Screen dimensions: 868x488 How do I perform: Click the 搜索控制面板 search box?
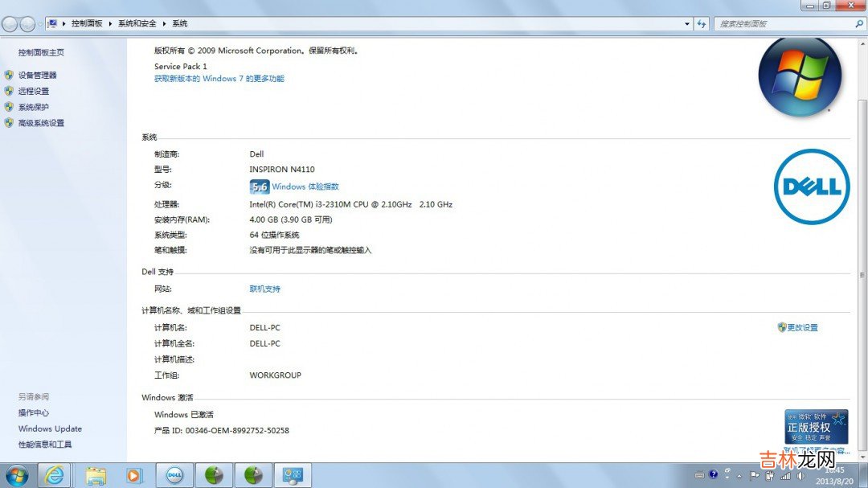[784, 24]
